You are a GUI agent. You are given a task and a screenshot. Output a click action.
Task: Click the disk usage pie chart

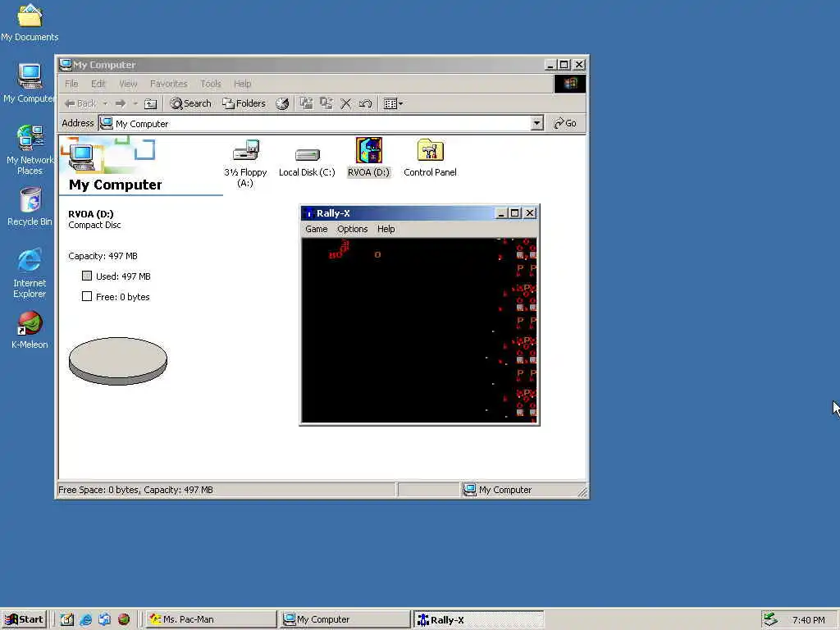118,361
